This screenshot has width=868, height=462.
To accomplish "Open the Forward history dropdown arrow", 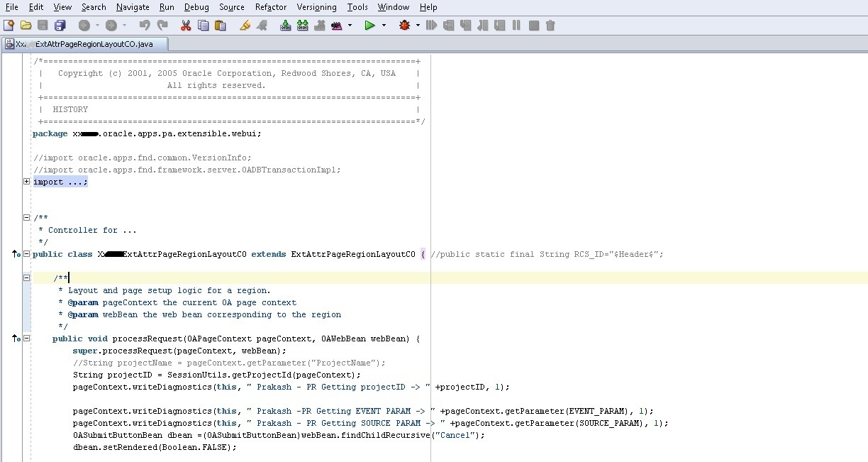I will pos(124,26).
